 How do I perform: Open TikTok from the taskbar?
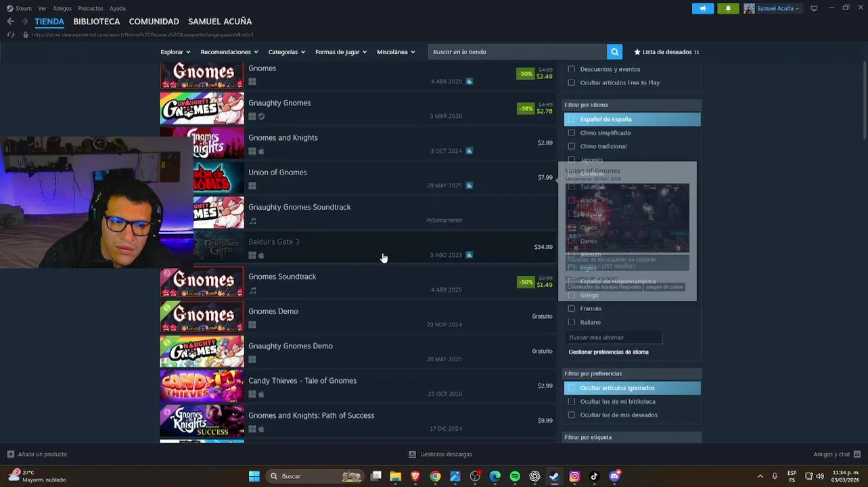[594, 476]
